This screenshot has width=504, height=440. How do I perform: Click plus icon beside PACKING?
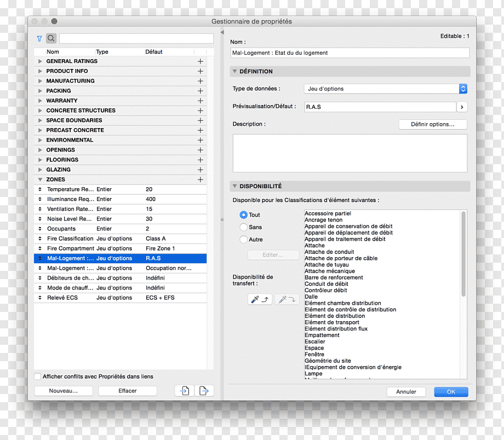point(201,91)
